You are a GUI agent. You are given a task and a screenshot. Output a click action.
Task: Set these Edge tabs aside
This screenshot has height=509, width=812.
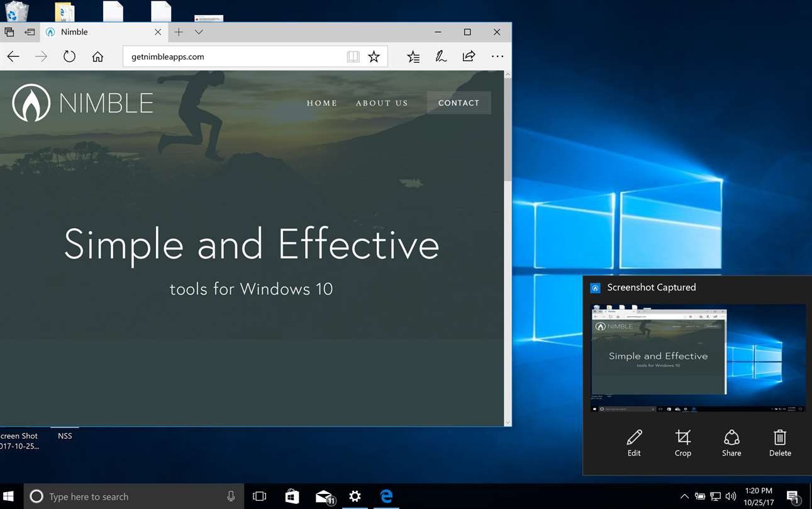30,32
